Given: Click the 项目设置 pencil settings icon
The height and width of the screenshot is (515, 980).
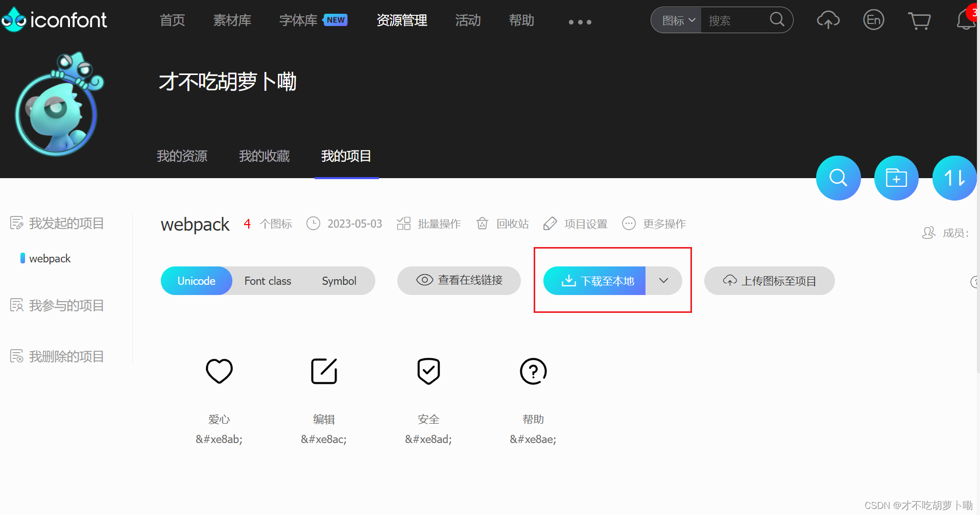Looking at the screenshot, I should point(550,224).
